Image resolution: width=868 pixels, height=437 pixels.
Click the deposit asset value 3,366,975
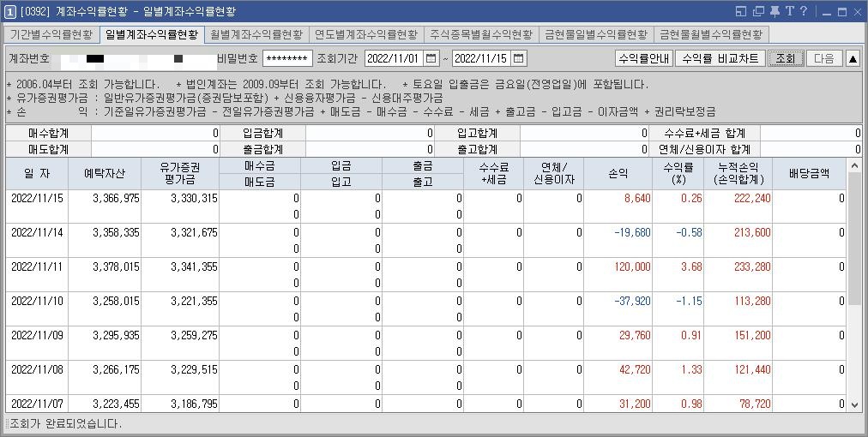tap(117, 199)
